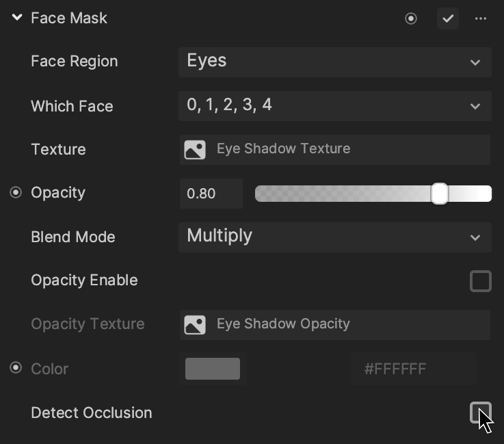Image resolution: width=504 pixels, height=444 pixels.
Task: Click the Face Mask target radio icon
Action: 411,18
